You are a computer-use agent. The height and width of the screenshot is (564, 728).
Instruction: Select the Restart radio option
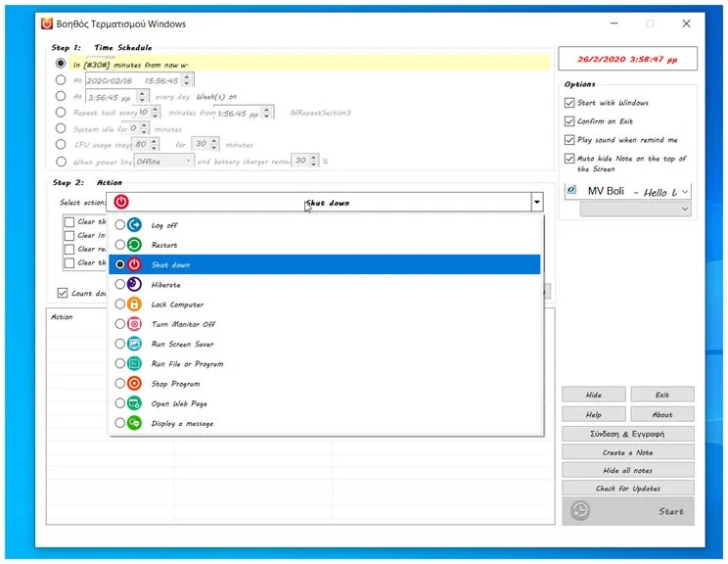pyautogui.click(x=119, y=245)
